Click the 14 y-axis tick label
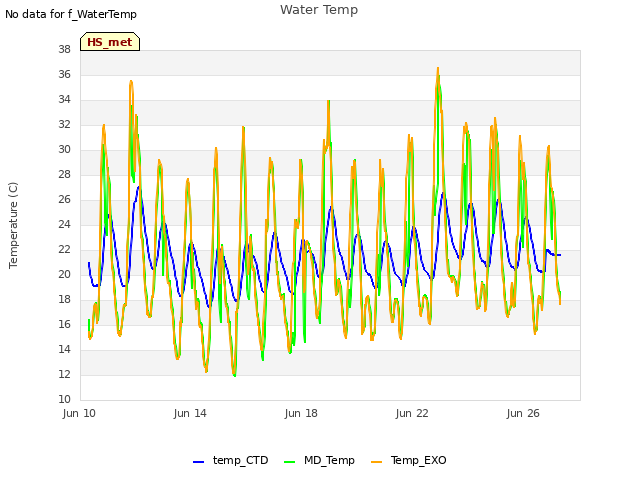Screen dimensions: 640x480 [x=64, y=349]
